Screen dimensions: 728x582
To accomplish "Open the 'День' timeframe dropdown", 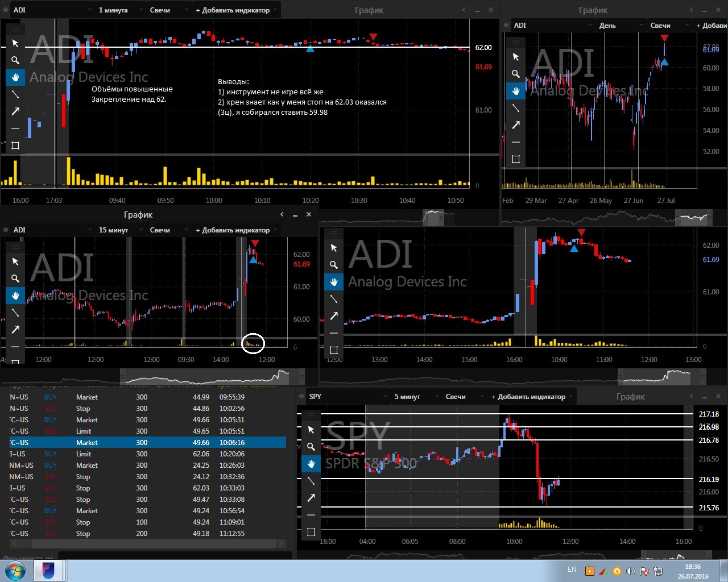I will [x=619, y=25].
